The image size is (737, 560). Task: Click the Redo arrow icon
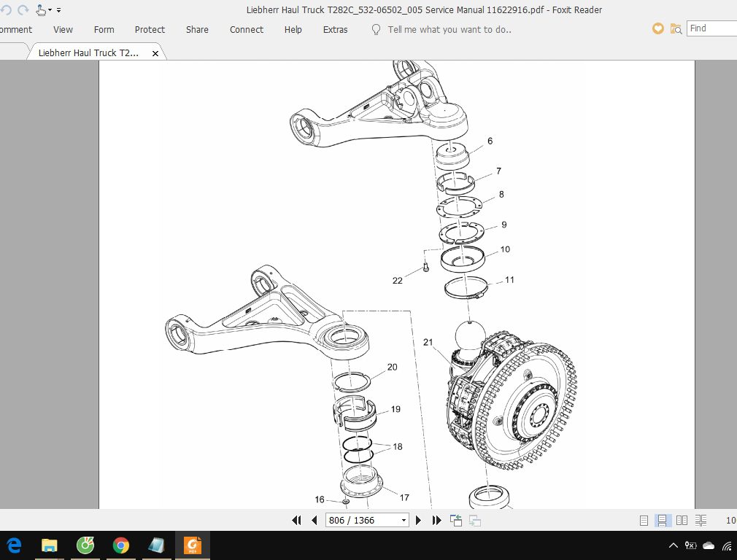point(23,9)
